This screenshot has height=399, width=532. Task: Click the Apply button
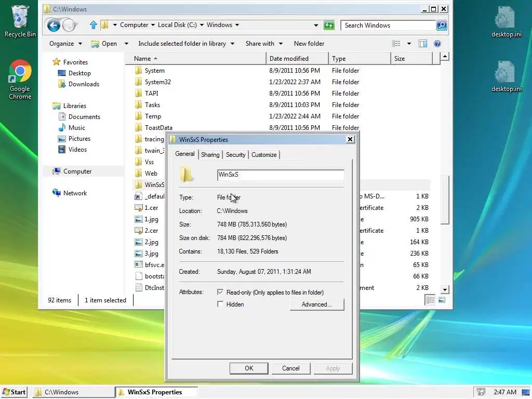tap(333, 368)
